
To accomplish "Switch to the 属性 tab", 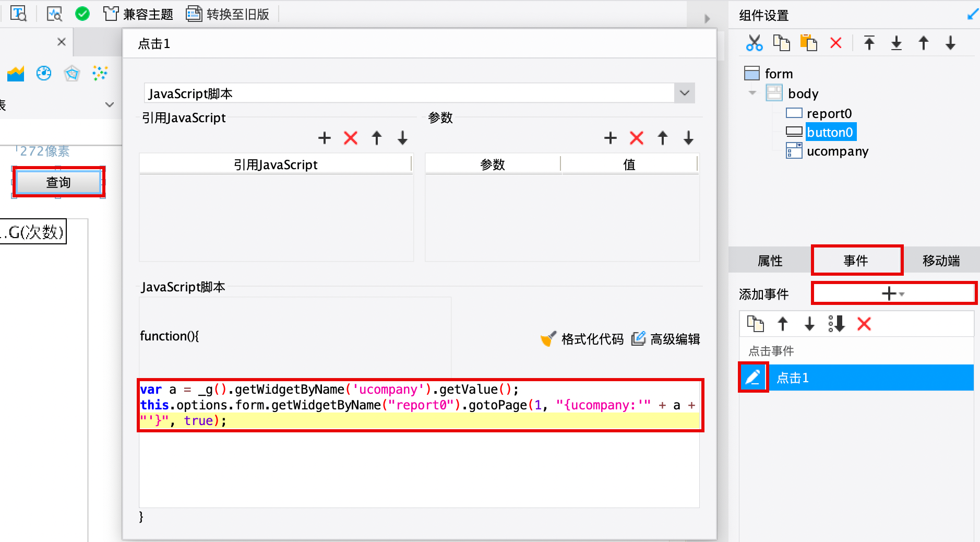I will coord(770,261).
